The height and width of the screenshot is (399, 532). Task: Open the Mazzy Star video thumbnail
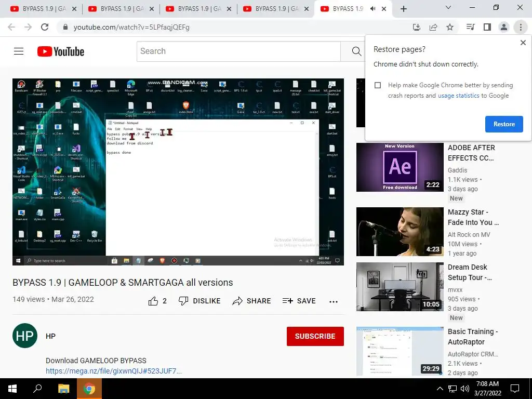click(x=400, y=232)
